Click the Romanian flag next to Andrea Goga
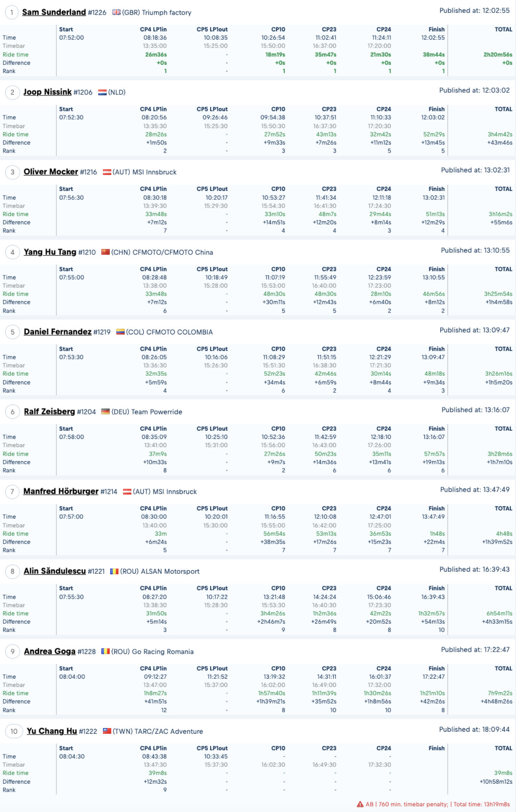 click(x=105, y=651)
